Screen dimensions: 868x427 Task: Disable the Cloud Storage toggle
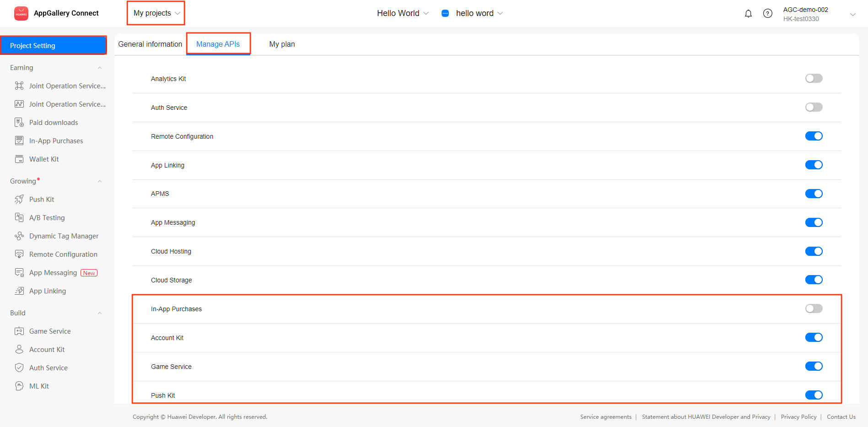814,280
